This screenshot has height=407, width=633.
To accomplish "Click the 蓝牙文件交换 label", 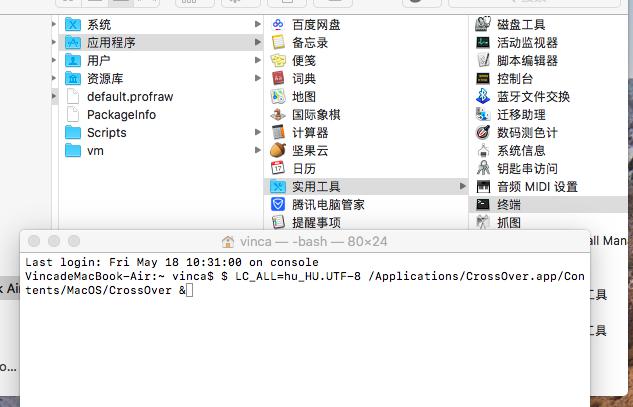I will [x=533, y=97].
